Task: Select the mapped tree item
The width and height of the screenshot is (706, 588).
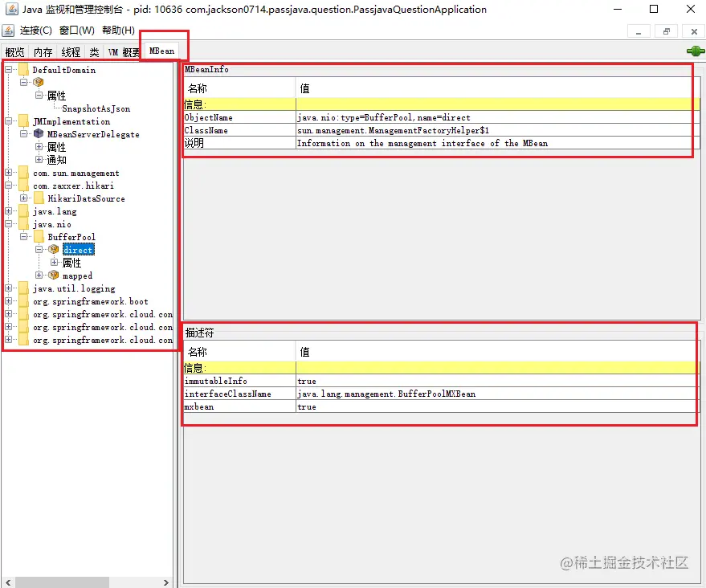Action: (77, 276)
